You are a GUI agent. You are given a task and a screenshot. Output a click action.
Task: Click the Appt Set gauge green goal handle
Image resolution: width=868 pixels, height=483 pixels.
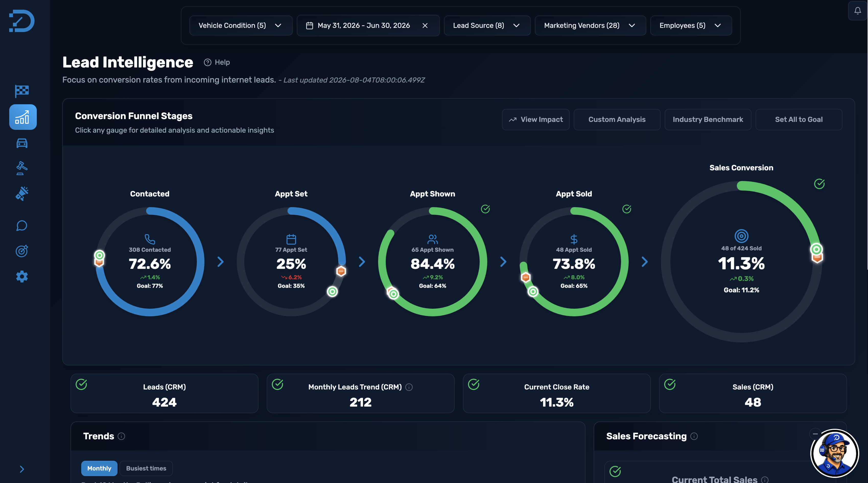coord(332,291)
